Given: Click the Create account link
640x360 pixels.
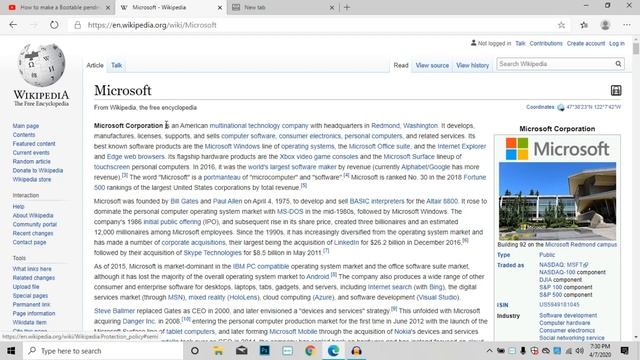Looking at the screenshot, I should [586, 43].
